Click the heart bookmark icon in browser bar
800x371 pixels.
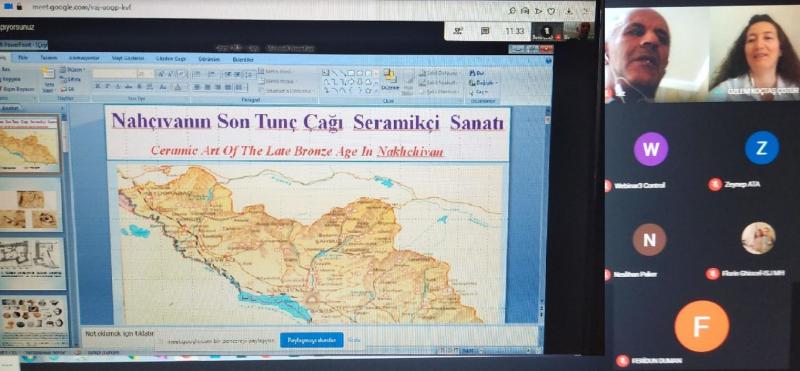(x=551, y=11)
